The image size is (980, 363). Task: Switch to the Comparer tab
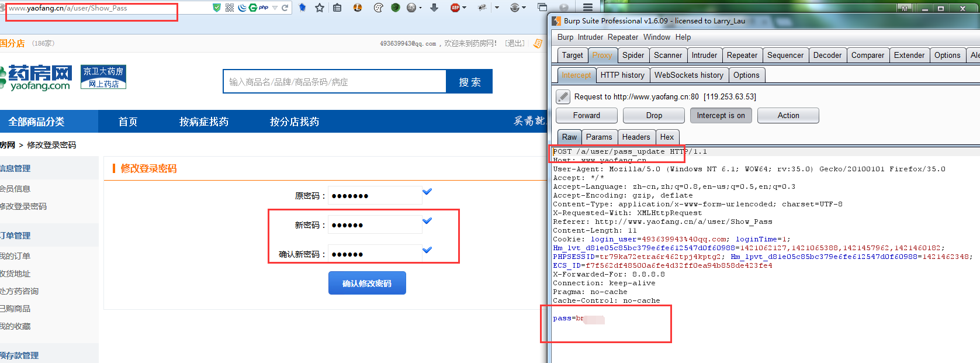868,55
